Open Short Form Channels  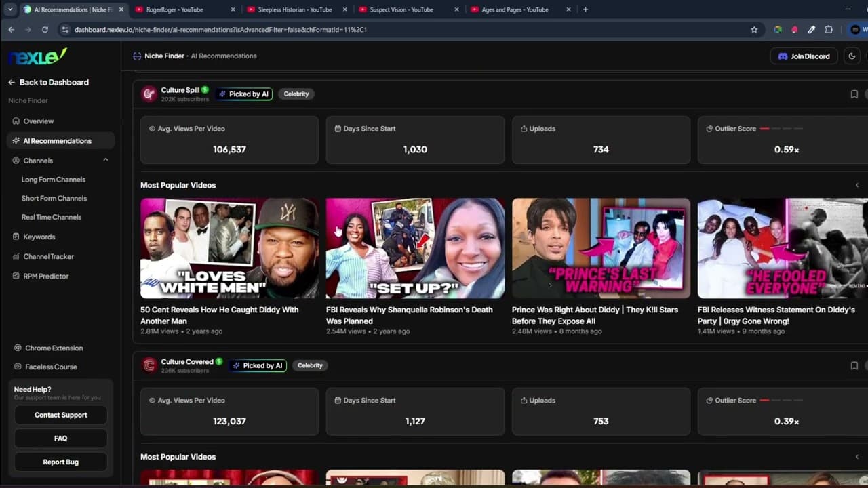[x=54, y=199]
